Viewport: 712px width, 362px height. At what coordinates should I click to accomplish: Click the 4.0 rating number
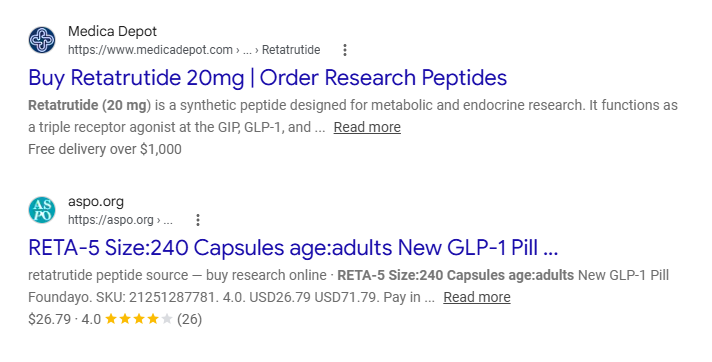pos(91,319)
